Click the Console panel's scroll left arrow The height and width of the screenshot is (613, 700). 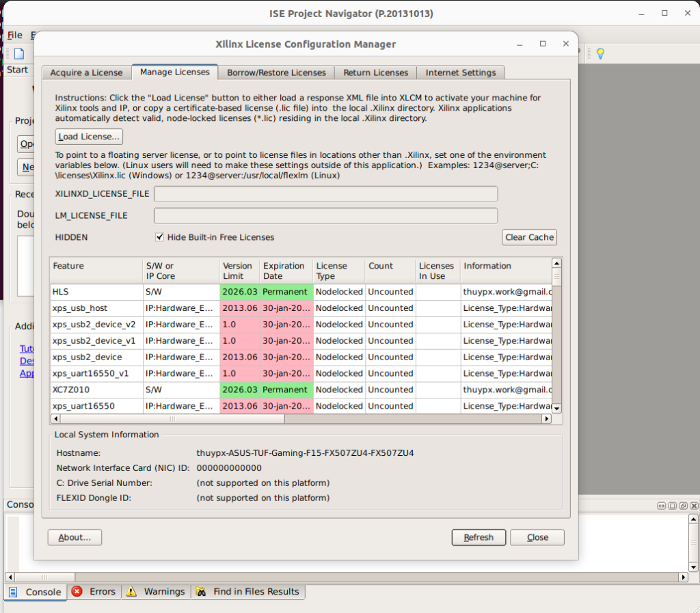point(10,577)
